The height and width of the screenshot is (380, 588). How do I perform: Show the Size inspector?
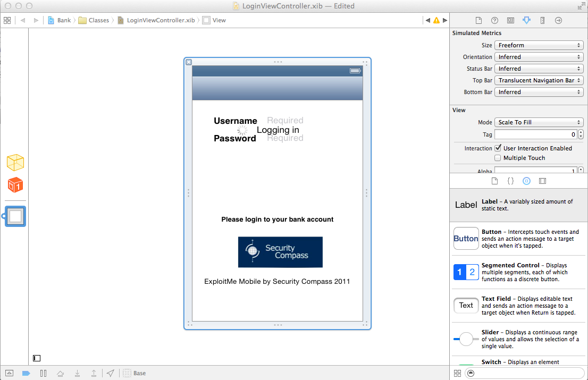pyautogui.click(x=542, y=20)
